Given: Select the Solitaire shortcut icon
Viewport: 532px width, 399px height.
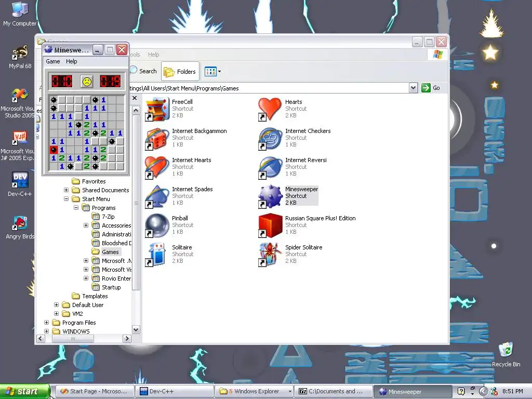Looking at the screenshot, I should [157, 255].
